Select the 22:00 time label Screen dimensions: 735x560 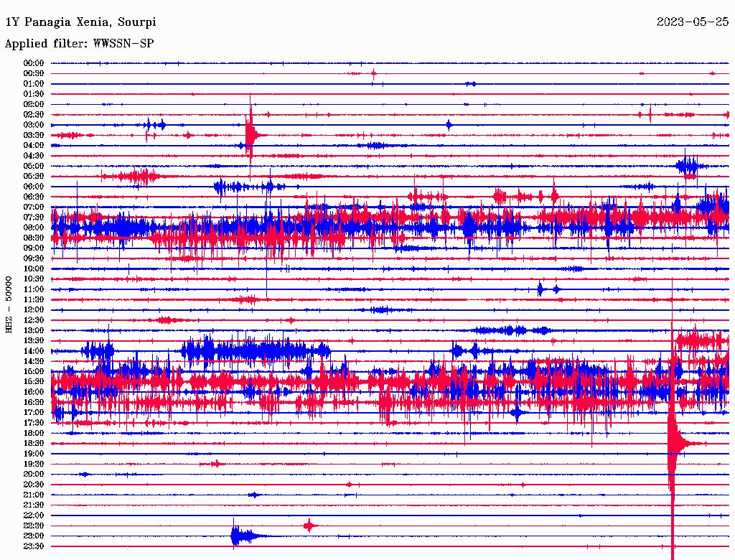tap(34, 515)
